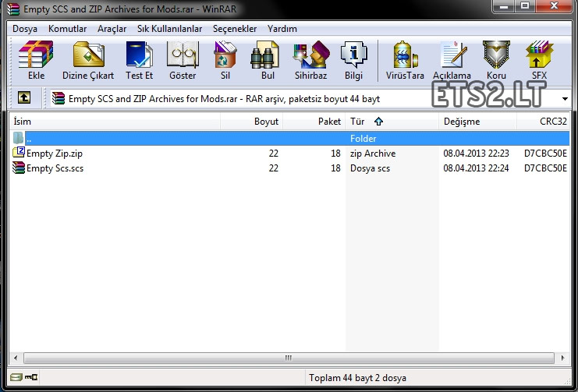Screen dimensions: 578x392
Task: Sort by the Tür column header
Action: click(x=392, y=122)
